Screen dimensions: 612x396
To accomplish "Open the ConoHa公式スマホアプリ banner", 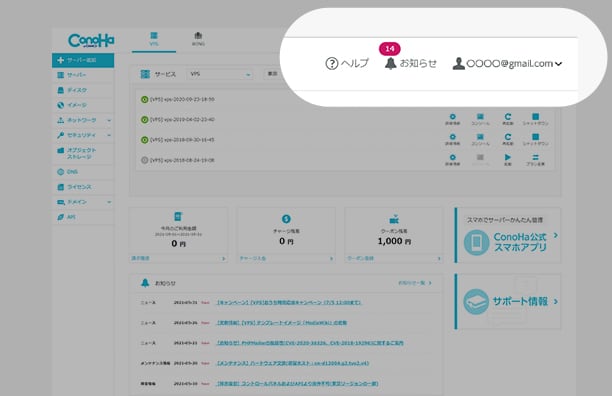I will pyautogui.click(x=508, y=235).
